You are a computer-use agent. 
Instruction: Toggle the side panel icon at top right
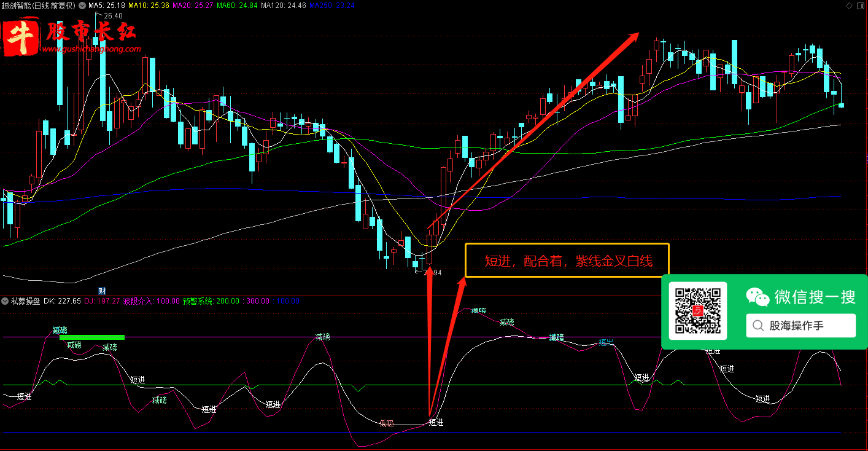click(x=860, y=6)
